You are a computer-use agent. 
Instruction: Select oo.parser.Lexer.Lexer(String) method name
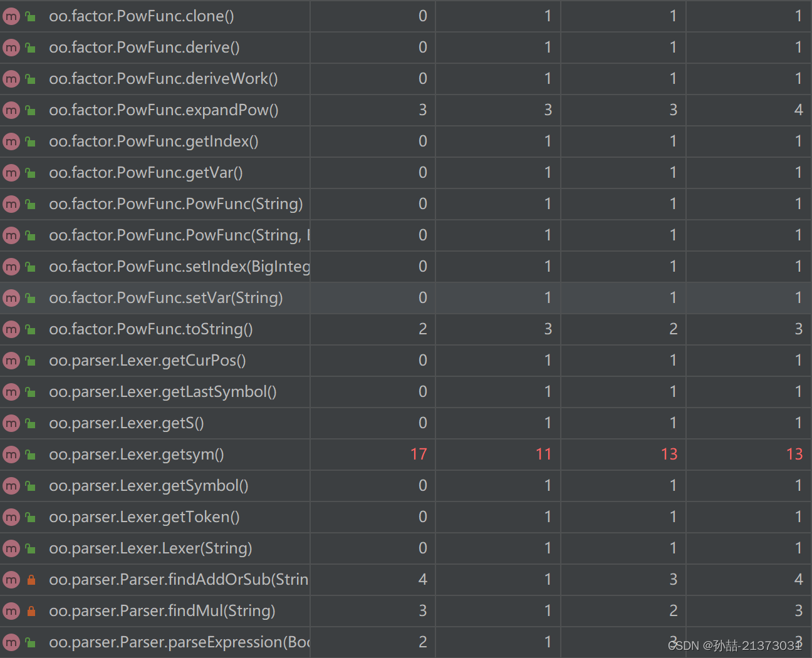click(x=151, y=548)
